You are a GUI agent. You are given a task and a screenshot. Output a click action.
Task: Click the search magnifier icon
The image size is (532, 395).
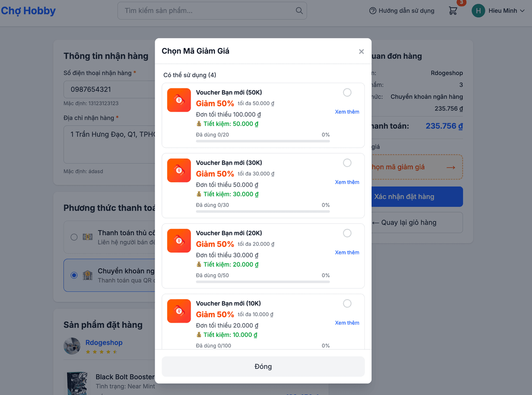click(x=299, y=10)
